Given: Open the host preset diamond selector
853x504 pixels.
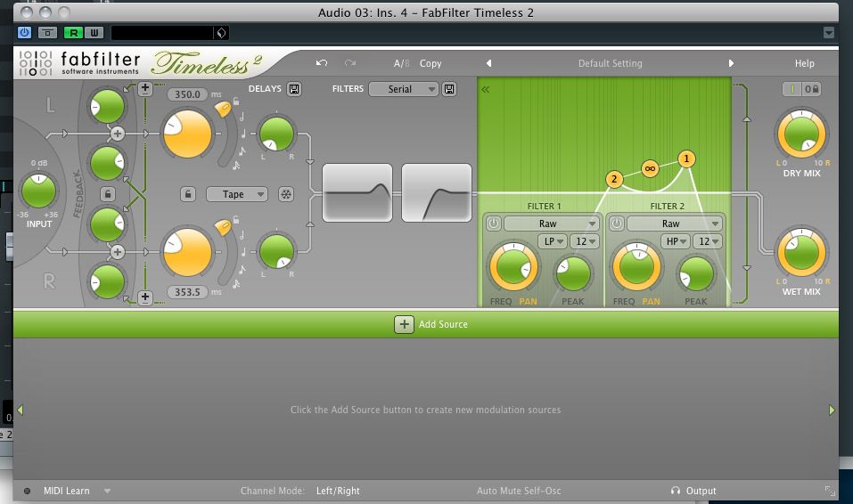Looking at the screenshot, I should coord(221,33).
